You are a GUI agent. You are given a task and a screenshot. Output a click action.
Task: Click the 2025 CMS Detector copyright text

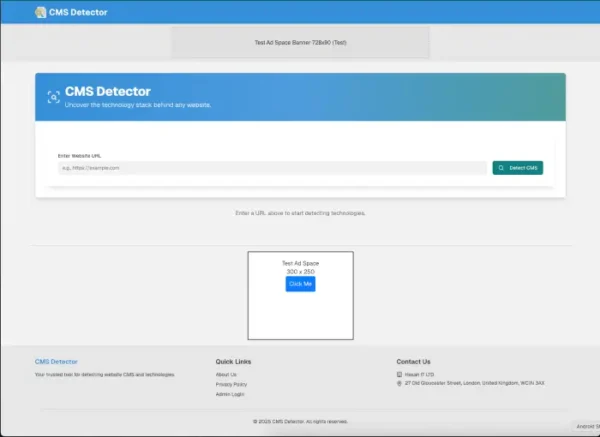pos(300,421)
